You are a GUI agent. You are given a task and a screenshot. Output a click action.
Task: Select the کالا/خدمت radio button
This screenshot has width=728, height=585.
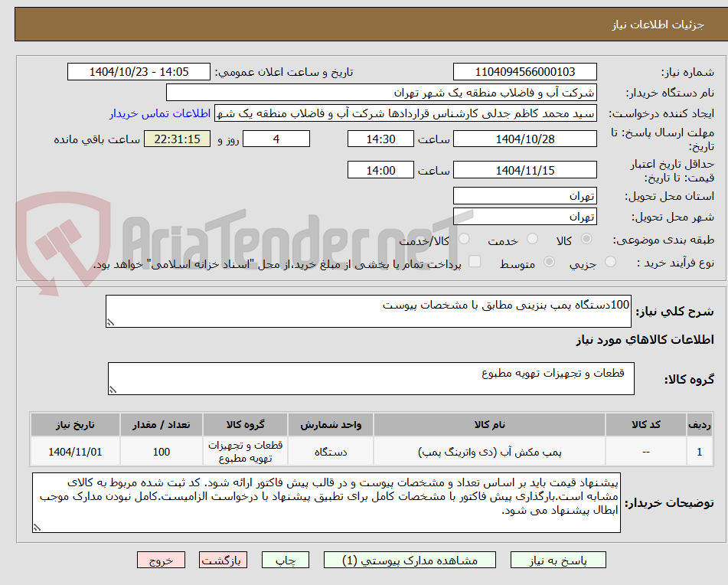(x=464, y=238)
